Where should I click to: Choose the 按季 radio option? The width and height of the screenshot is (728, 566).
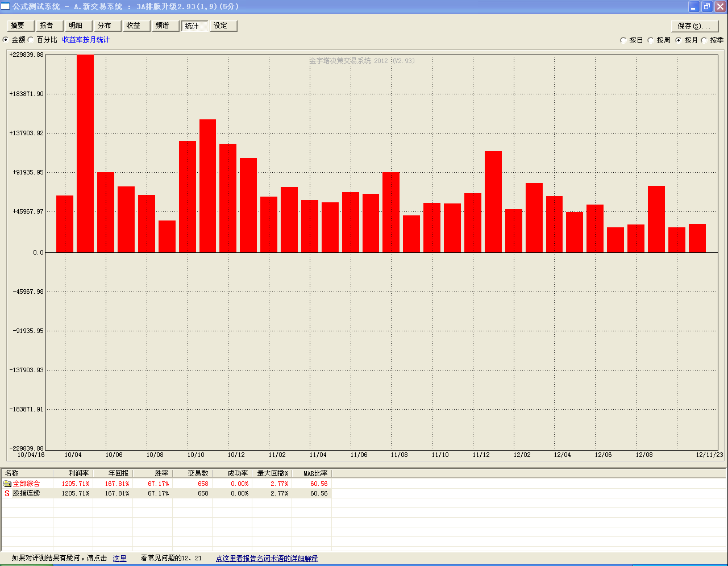[704, 40]
